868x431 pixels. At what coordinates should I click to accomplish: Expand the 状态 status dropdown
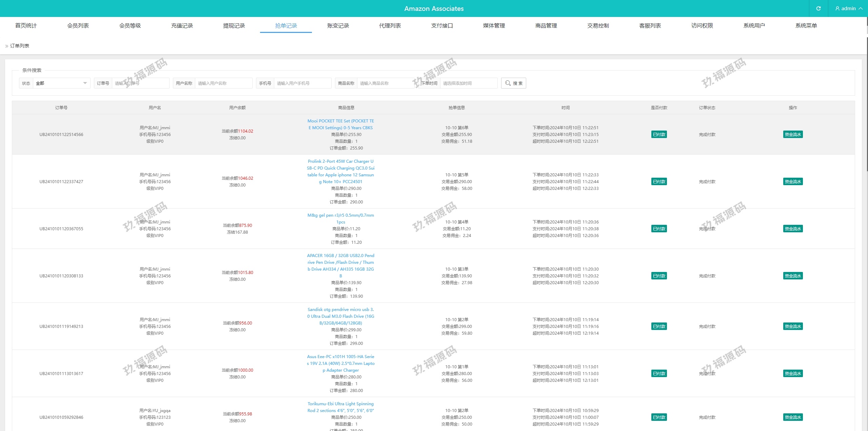61,83
